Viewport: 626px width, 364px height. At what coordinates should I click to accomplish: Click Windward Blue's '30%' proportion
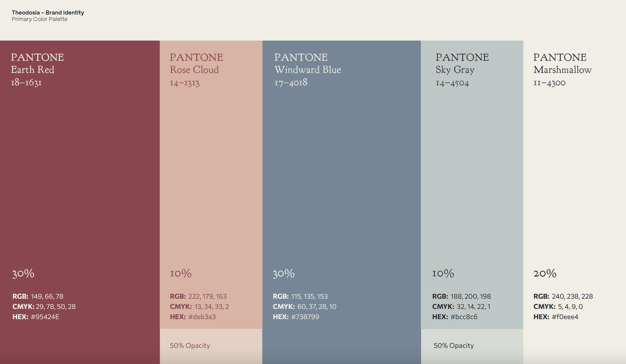point(284,273)
